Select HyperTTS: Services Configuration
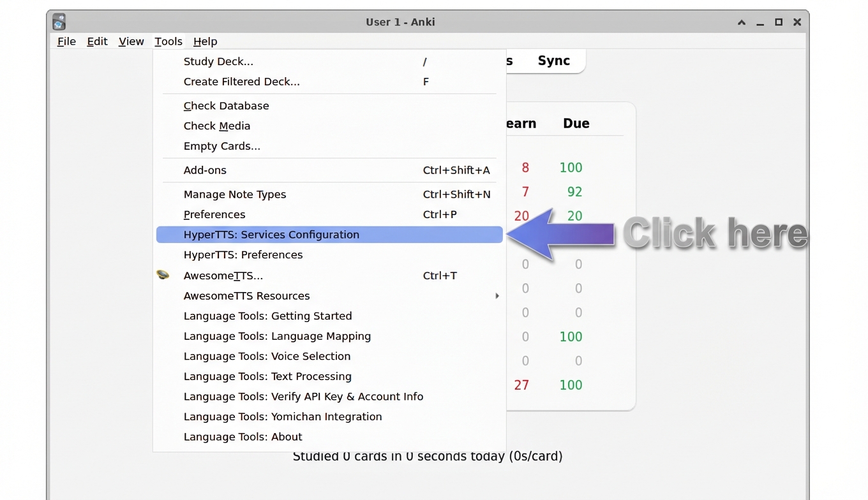868x500 pixels. click(272, 234)
